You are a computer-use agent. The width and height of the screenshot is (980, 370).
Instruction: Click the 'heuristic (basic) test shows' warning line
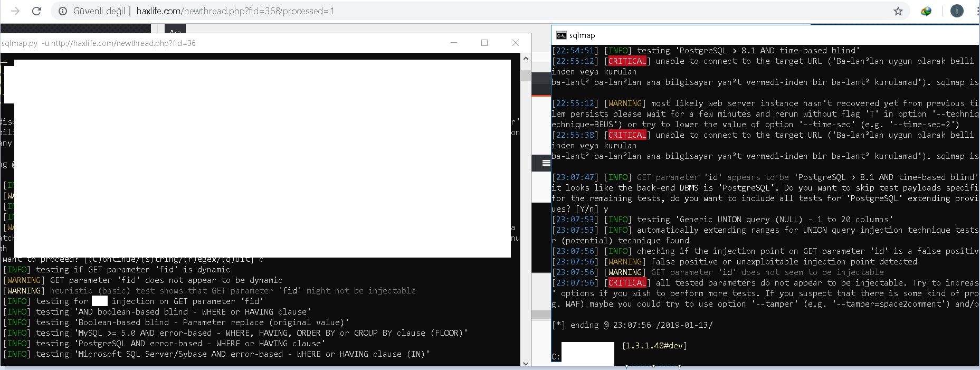click(210, 291)
